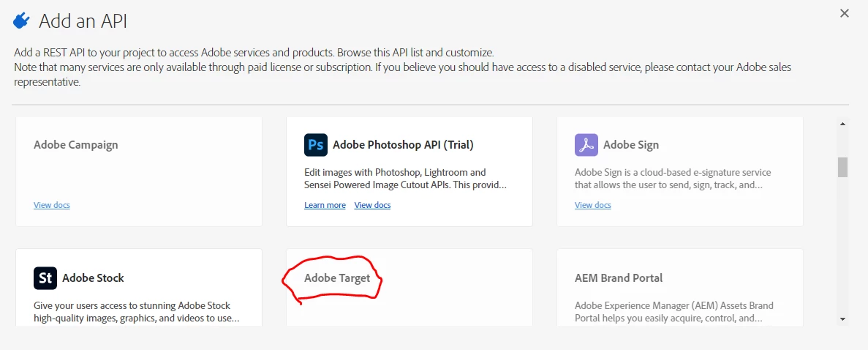Open View docs for Photoshop API
This screenshot has height=350, width=868.
pos(372,205)
